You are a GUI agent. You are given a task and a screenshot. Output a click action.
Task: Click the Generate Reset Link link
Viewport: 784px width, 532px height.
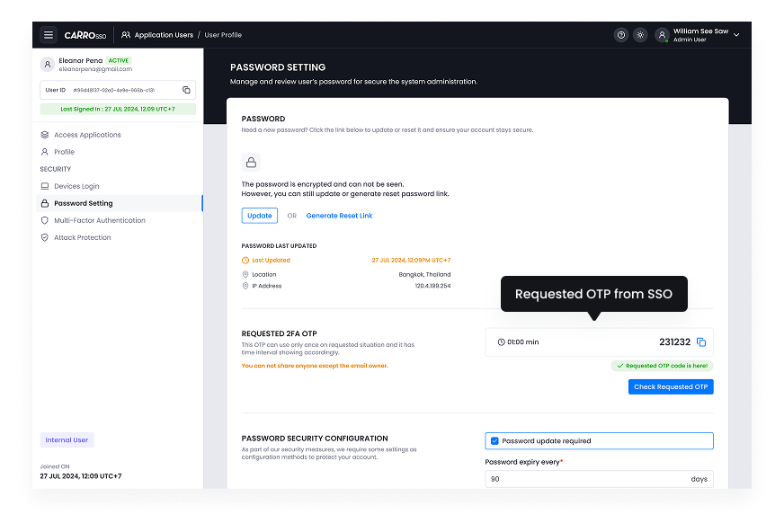339,216
